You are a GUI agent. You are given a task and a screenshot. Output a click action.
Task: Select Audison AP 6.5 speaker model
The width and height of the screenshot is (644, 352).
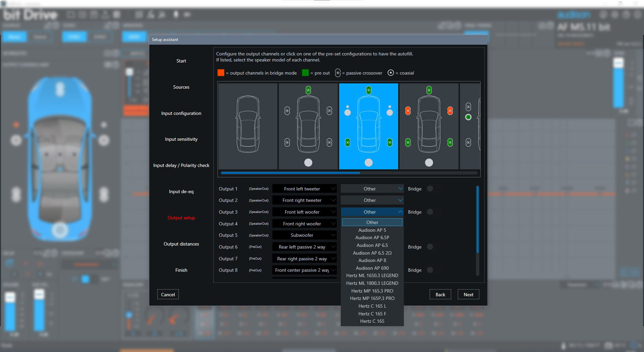372,245
